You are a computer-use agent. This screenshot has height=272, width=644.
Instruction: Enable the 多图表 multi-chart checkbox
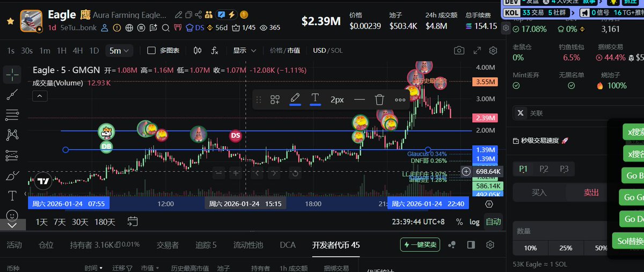[x=151, y=50]
